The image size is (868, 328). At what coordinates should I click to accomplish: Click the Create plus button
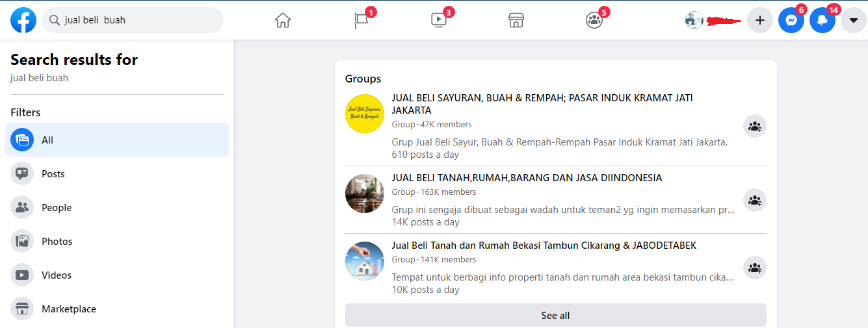coord(760,20)
